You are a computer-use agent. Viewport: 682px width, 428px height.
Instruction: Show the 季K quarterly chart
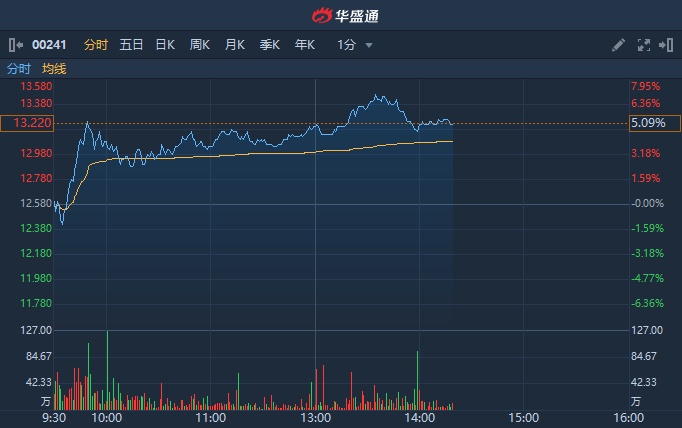[x=270, y=45]
